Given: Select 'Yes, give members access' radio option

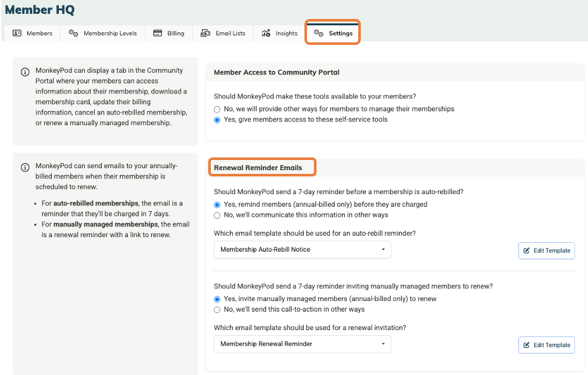Looking at the screenshot, I should 216,120.
